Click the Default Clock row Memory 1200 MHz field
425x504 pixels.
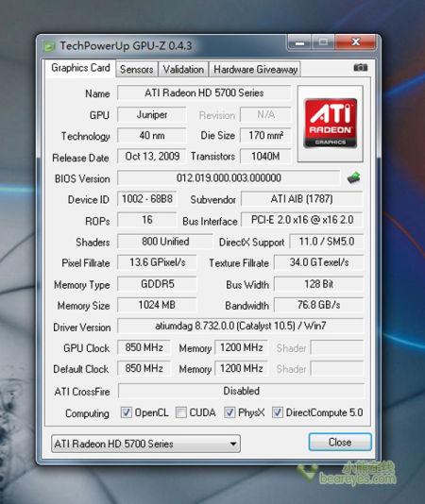(241, 368)
